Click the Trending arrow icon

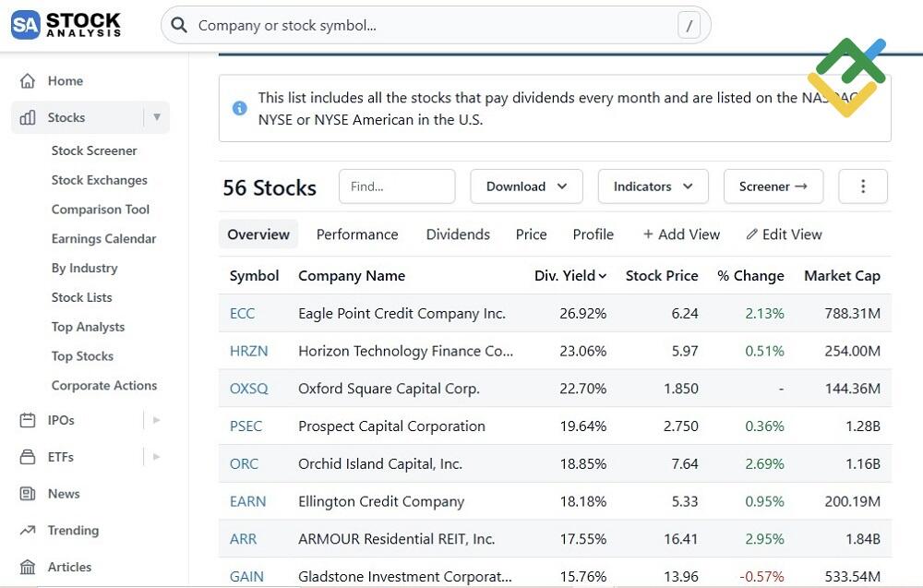point(29,531)
